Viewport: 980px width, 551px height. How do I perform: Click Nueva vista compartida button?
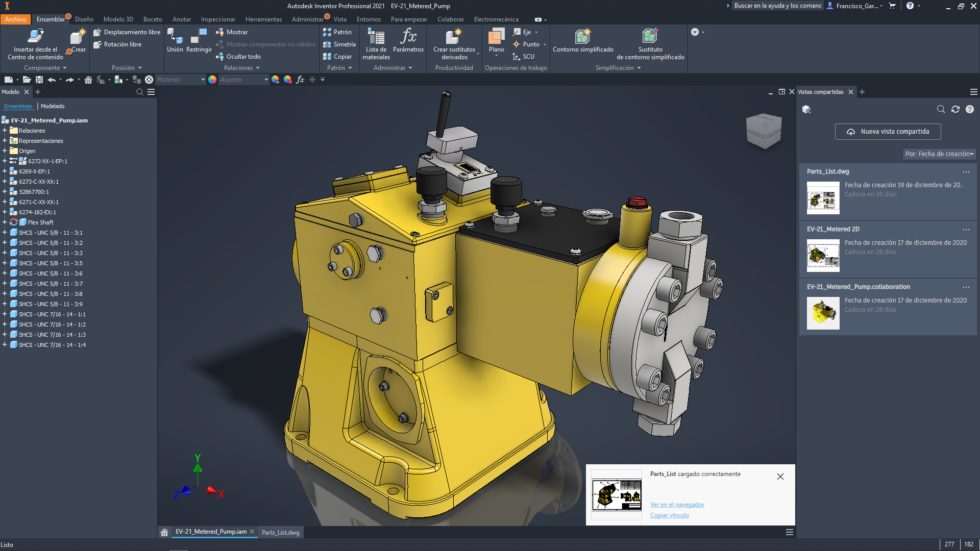[888, 132]
